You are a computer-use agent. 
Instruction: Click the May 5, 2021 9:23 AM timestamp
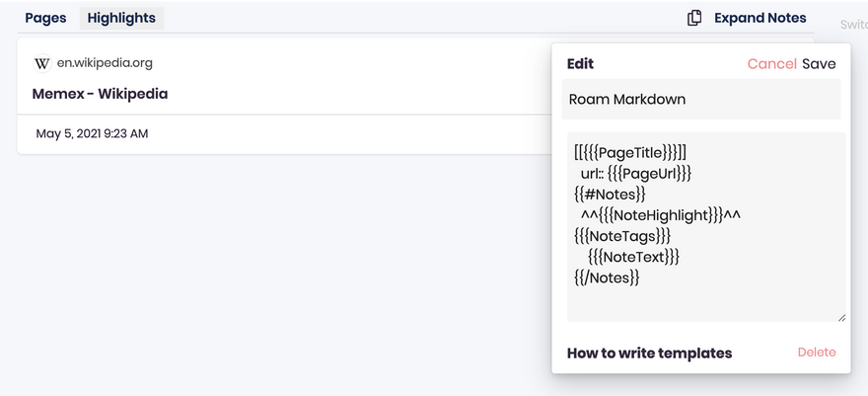92,133
